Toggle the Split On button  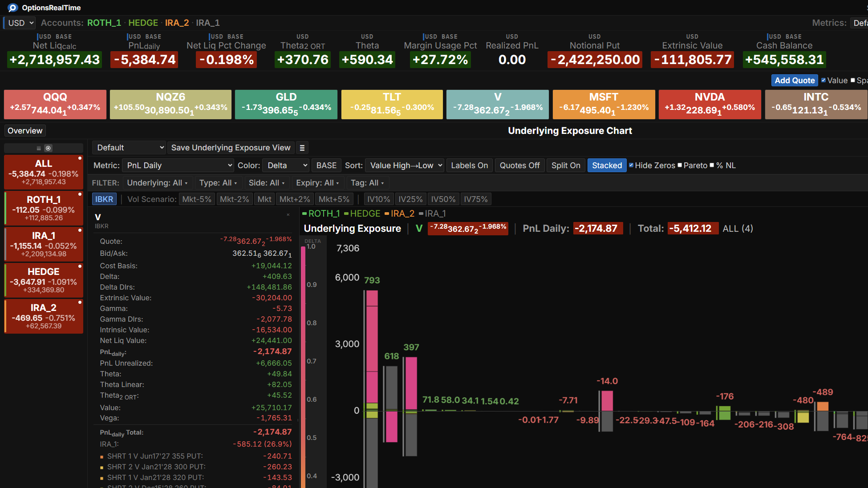[566, 165]
